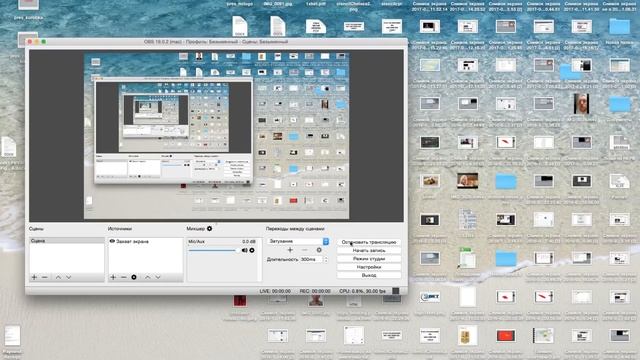Select the Новая папка folder on desktop
This screenshot has height=360, width=640.
[x=620, y=27]
